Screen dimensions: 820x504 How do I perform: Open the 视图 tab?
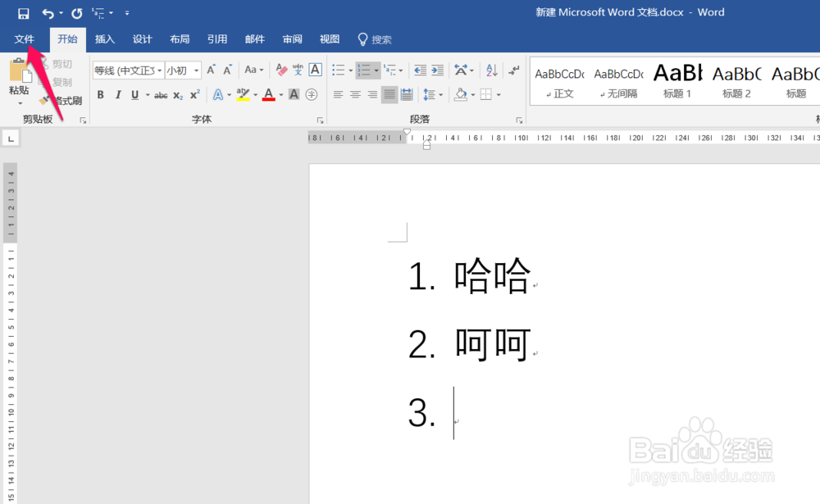[330, 39]
